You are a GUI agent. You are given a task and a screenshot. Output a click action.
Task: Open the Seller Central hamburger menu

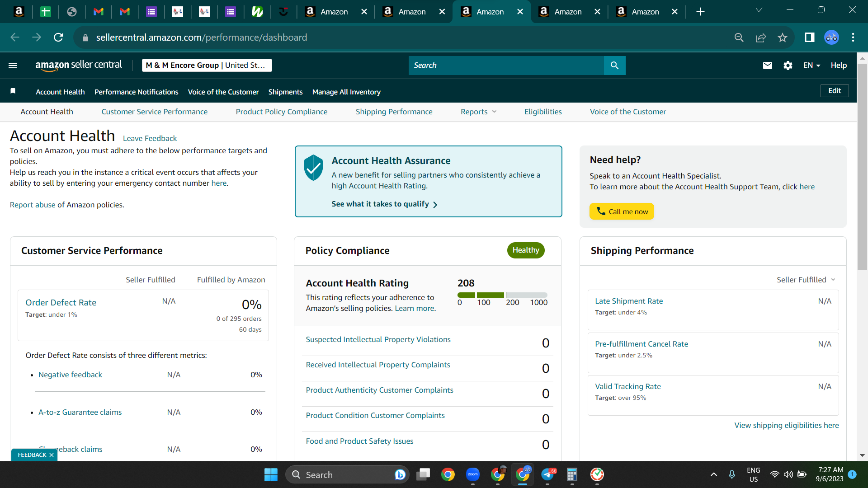point(13,66)
